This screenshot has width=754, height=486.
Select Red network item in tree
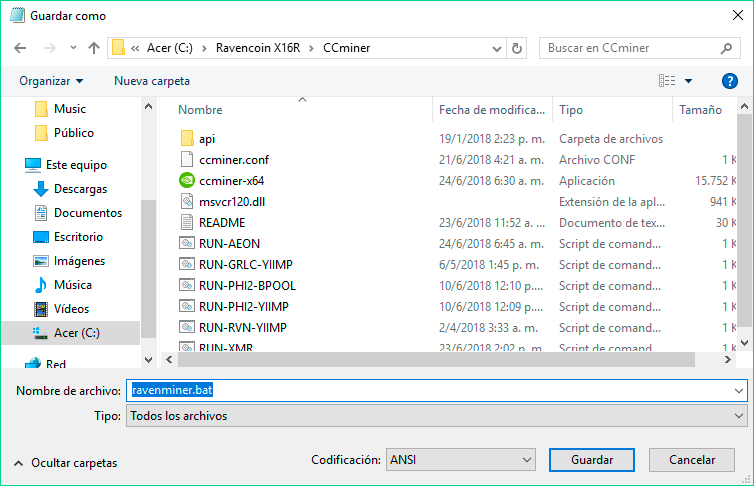pos(46,363)
